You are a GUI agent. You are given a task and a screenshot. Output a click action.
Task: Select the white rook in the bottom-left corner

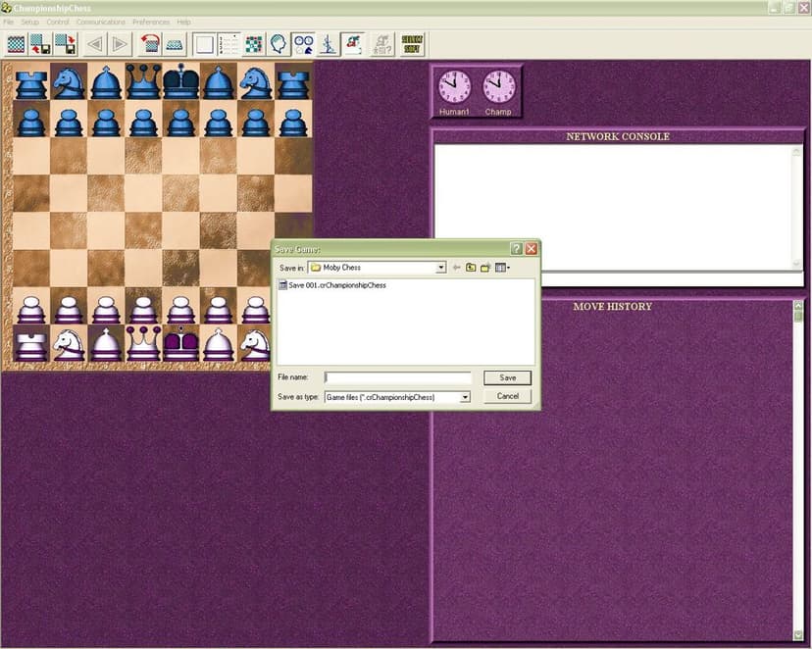pyautogui.click(x=31, y=346)
